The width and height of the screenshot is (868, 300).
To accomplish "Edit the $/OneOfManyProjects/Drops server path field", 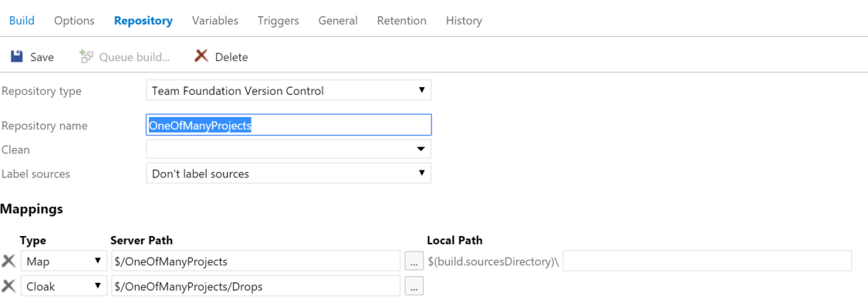I will tap(255, 286).
